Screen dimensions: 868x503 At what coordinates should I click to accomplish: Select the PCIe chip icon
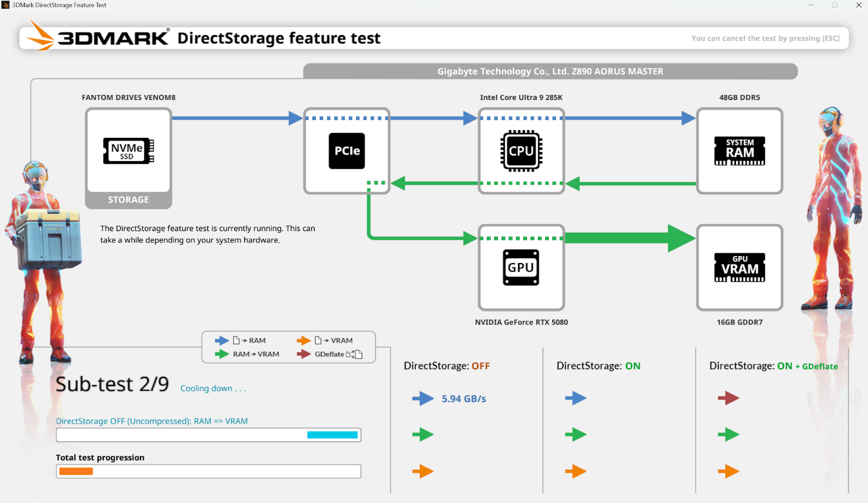(347, 151)
